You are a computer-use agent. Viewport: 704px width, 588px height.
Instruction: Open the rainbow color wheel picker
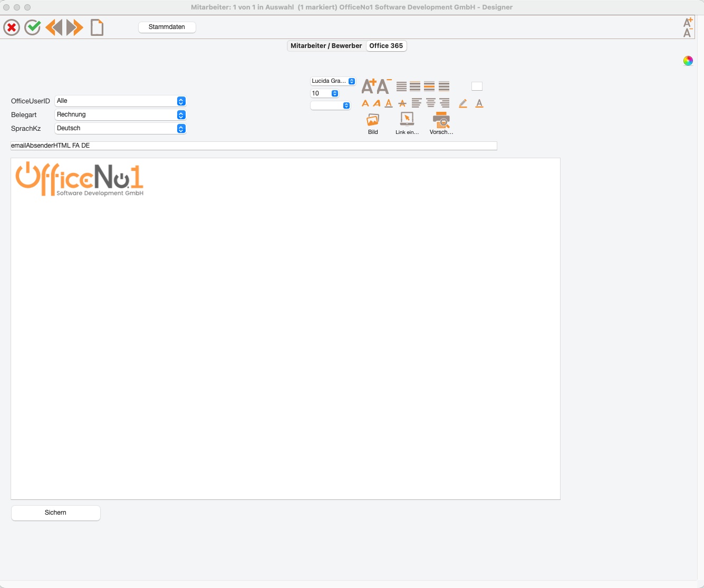[x=688, y=61]
